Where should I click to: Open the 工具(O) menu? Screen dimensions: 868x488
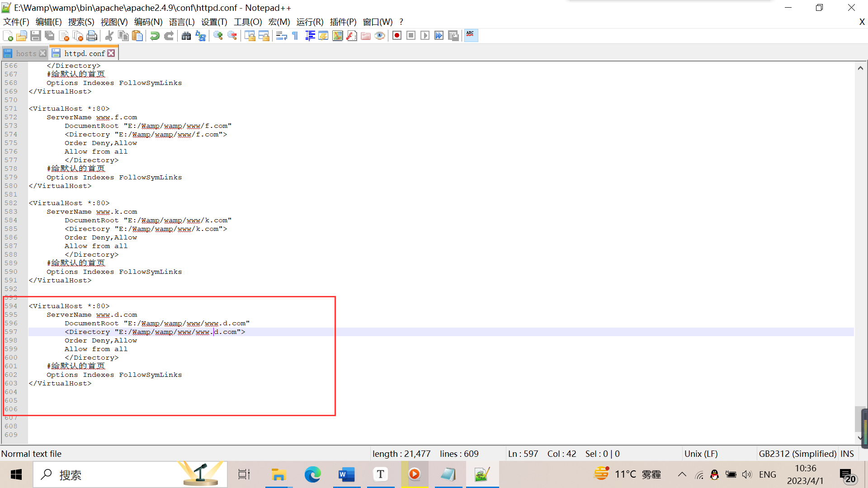[x=248, y=22]
